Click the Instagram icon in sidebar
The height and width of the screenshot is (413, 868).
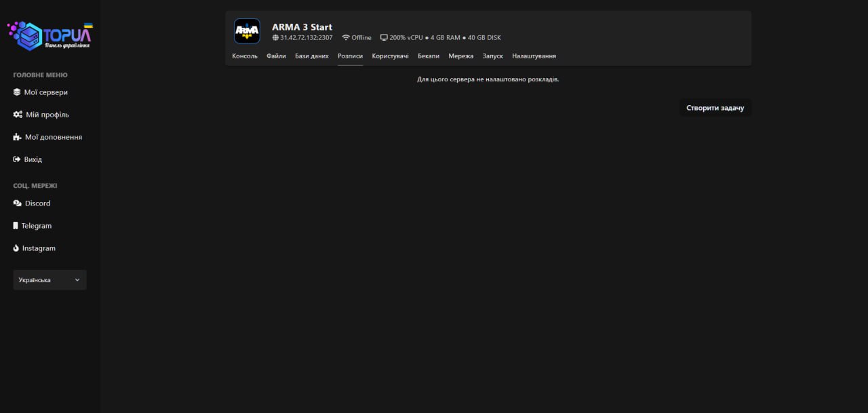pyautogui.click(x=16, y=248)
